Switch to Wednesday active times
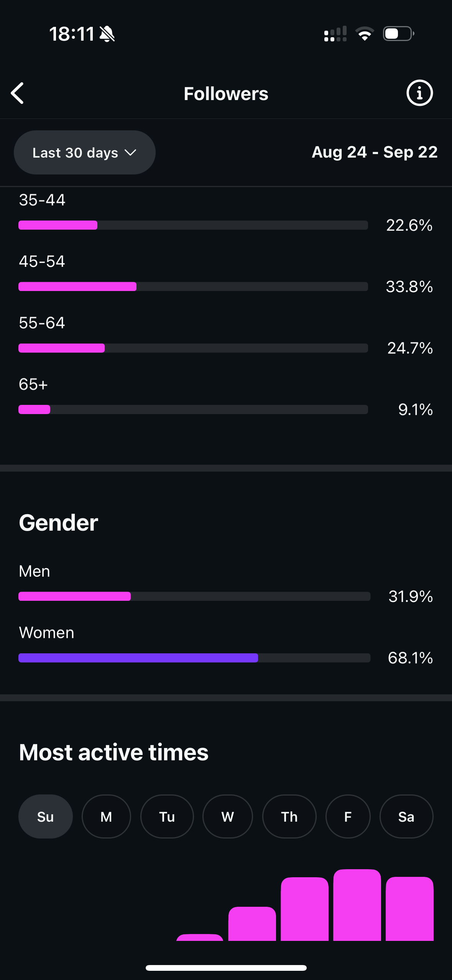 [x=227, y=816]
